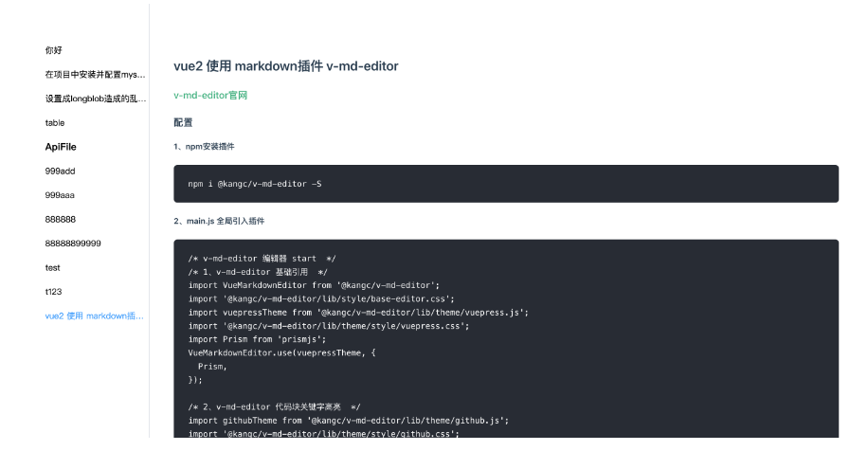868x451 pixels.
Task: Follow the v-md-editor官网 link
Action: pyautogui.click(x=210, y=95)
